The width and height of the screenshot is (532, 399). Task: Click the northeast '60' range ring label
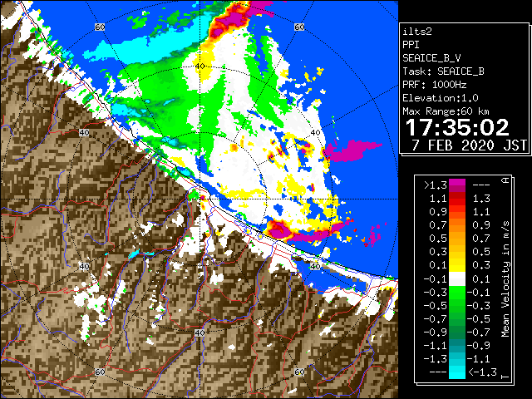pyautogui.click(x=299, y=27)
